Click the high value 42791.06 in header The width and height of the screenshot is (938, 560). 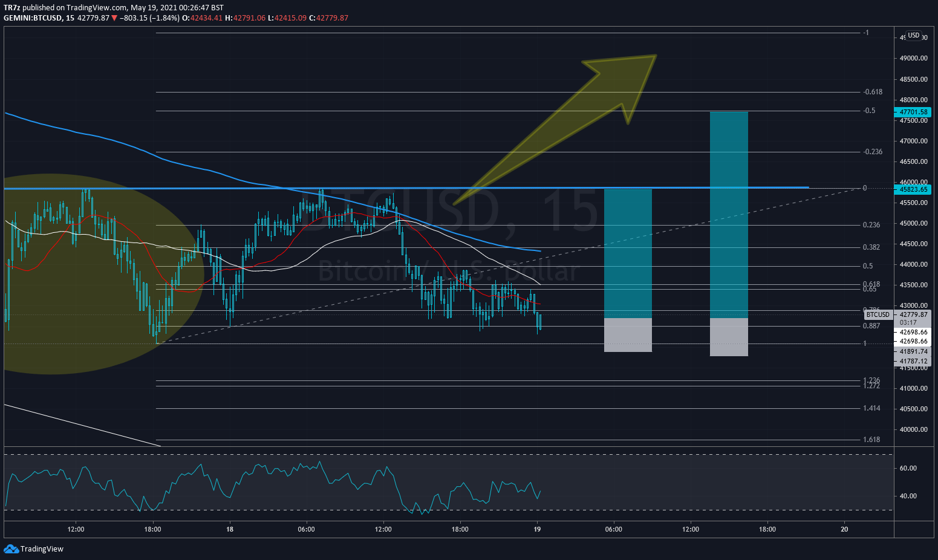pyautogui.click(x=249, y=18)
